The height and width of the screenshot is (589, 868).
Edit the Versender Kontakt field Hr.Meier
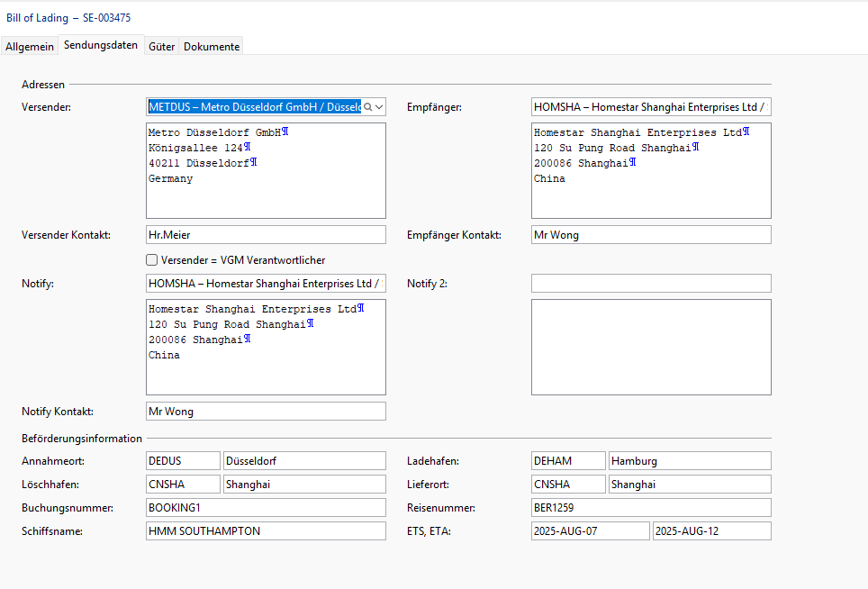tap(266, 235)
